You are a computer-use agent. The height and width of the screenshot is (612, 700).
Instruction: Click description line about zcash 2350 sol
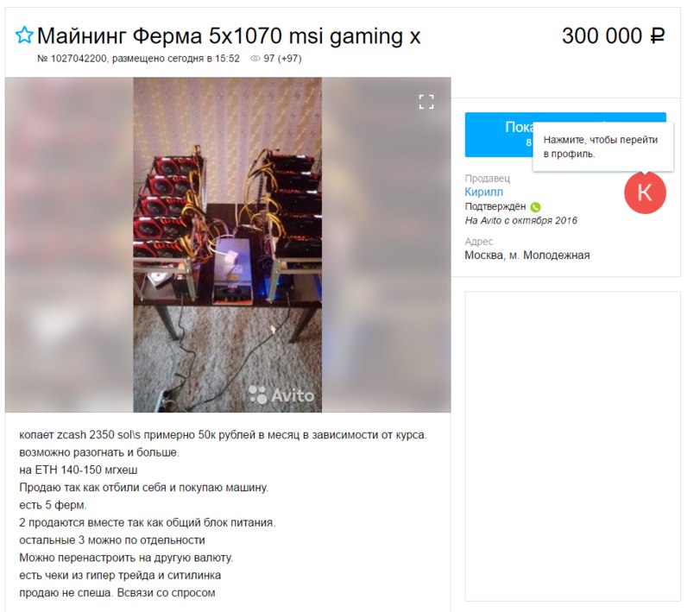pos(223,435)
